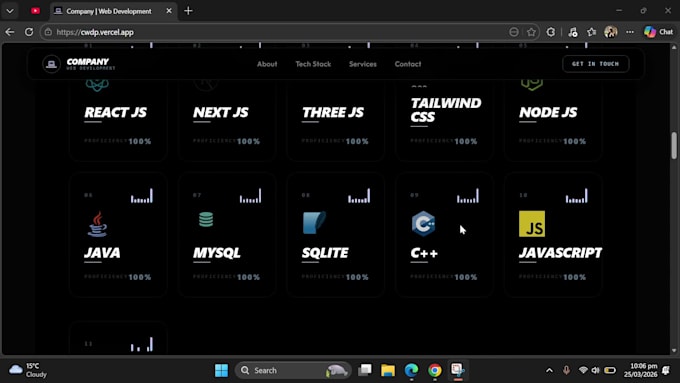This screenshot has height=383, width=680.
Task: Click the SQLite feather icon
Action: coord(314,223)
